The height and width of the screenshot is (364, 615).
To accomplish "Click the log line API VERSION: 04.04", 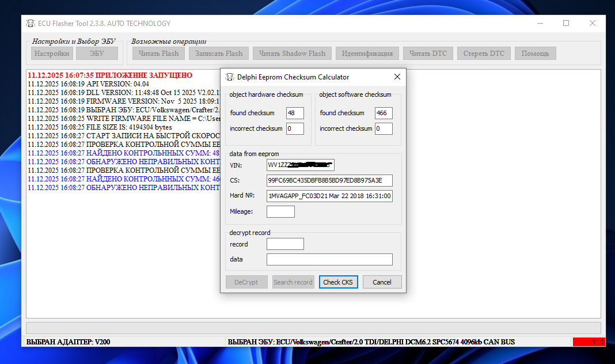I will pos(88,84).
